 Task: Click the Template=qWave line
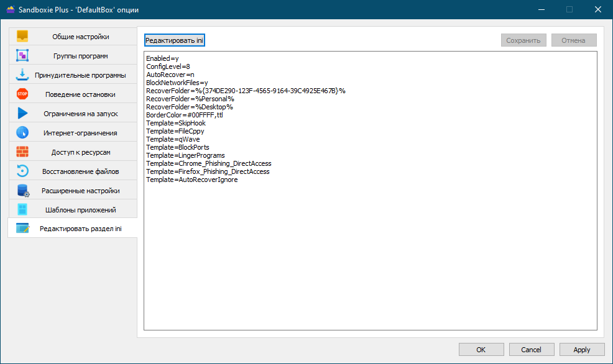click(173, 139)
